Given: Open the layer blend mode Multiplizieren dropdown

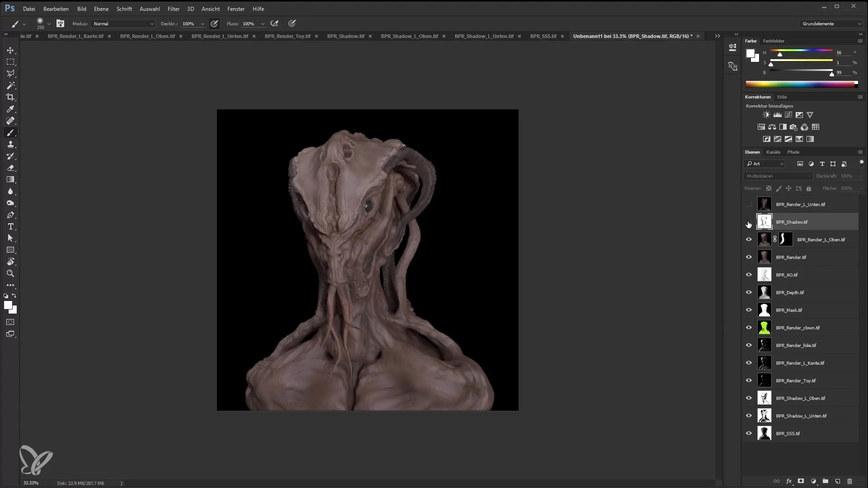Looking at the screenshot, I should [778, 176].
